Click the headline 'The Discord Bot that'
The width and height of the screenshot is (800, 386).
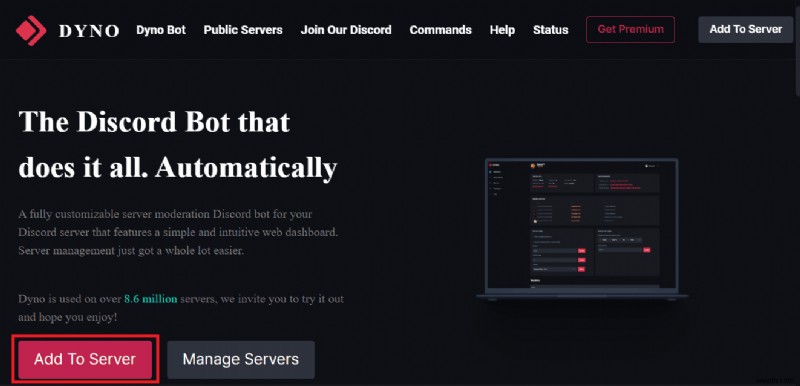154,122
